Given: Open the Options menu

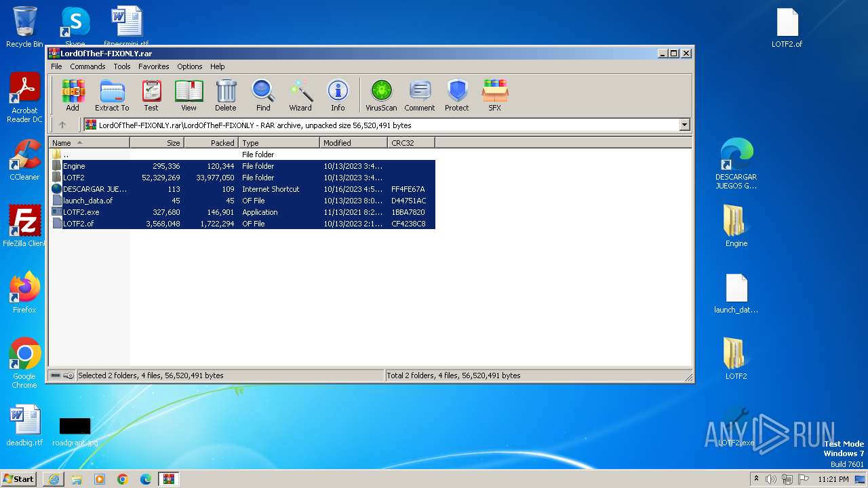Looking at the screenshot, I should (x=190, y=66).
